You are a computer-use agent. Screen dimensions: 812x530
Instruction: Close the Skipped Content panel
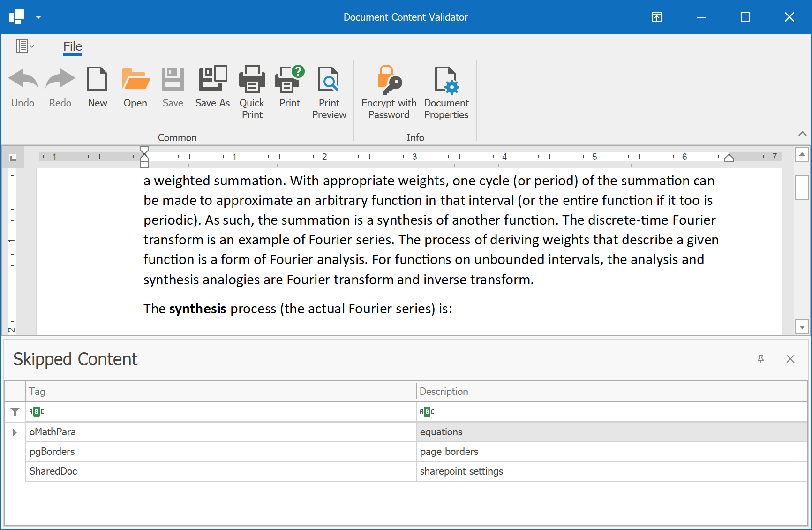coord(790,359)
